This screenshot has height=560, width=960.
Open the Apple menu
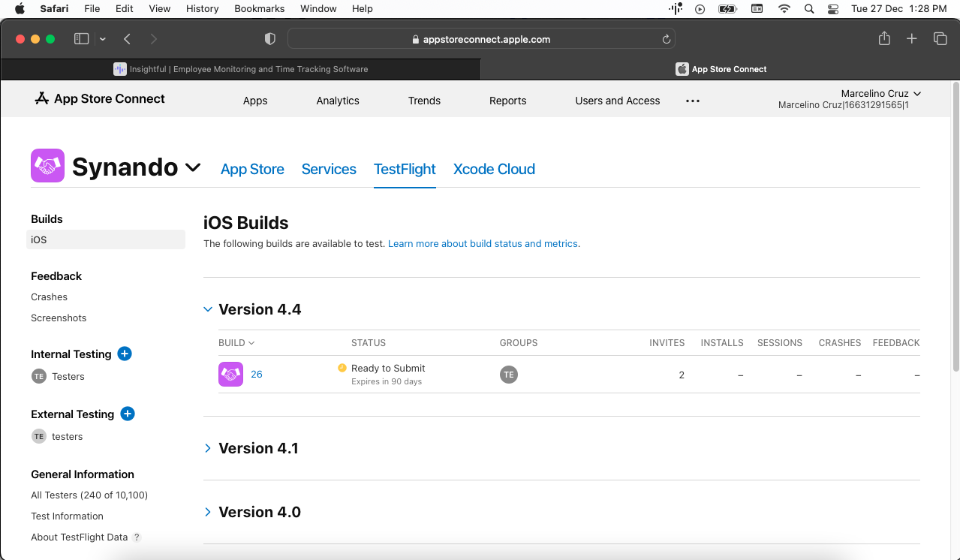20,8
